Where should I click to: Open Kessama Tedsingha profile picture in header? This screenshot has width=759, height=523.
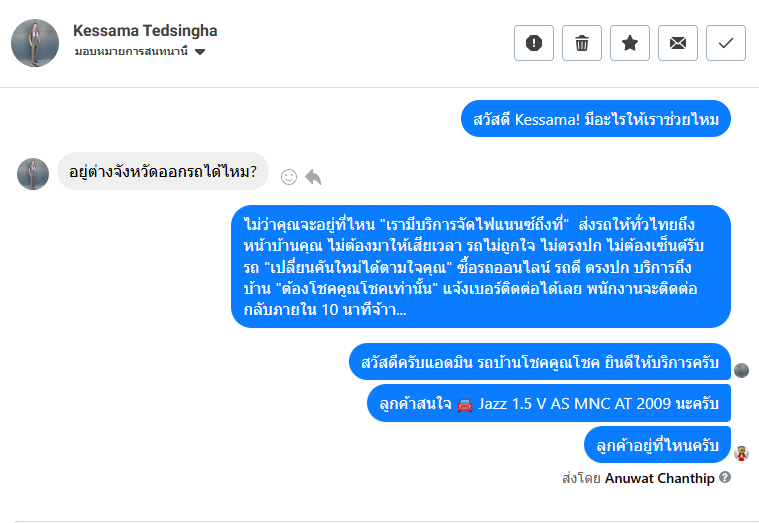coord(35,43)
